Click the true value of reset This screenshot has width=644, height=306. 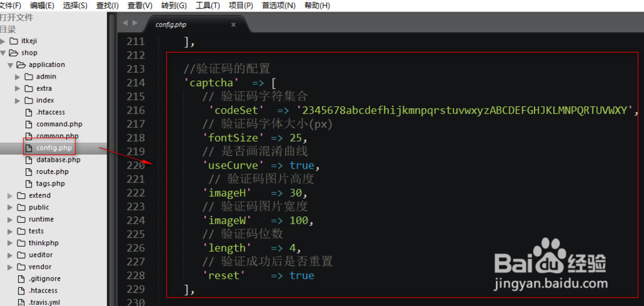[x=302, y=275]
